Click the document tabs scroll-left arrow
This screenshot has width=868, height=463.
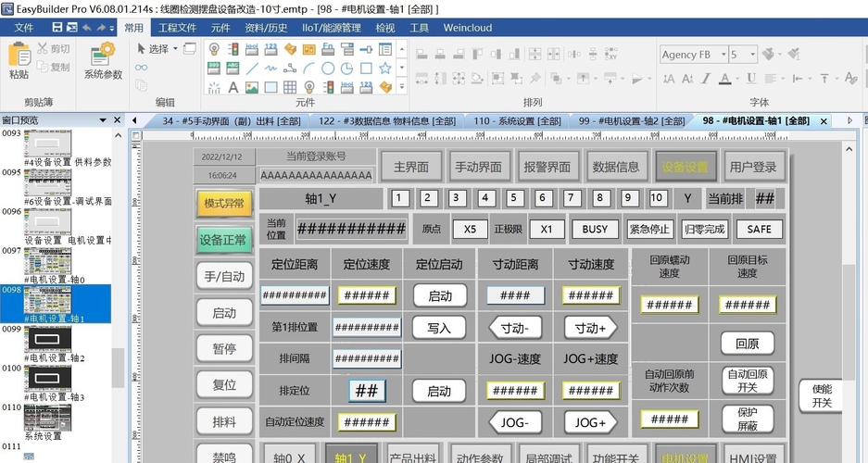pos(134,120)
